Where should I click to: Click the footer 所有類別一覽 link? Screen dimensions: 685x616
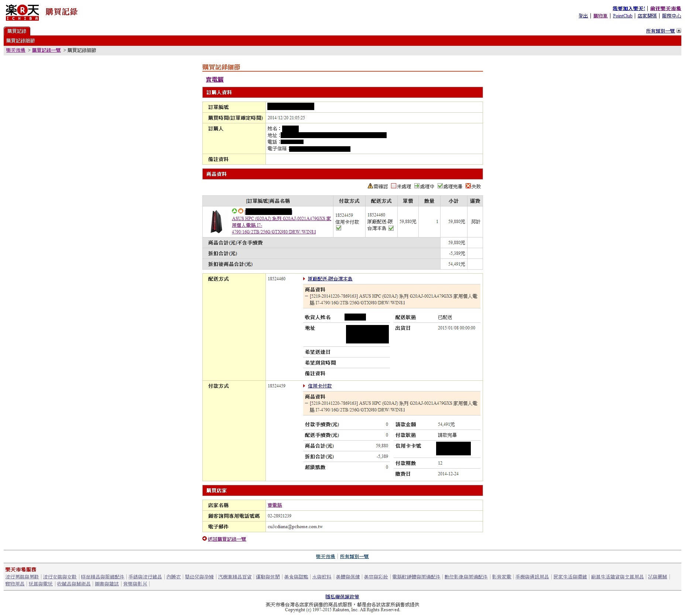click(355, 557)
